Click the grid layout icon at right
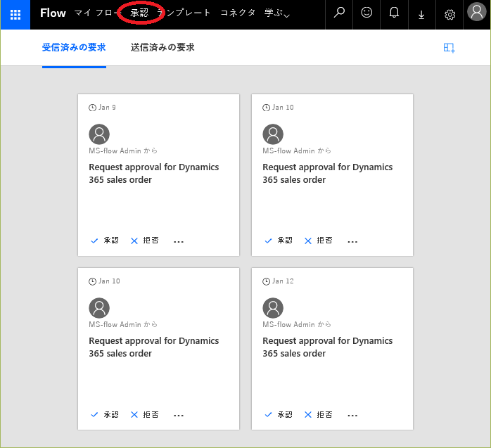The image size is (491, 448). pos(449,48)
